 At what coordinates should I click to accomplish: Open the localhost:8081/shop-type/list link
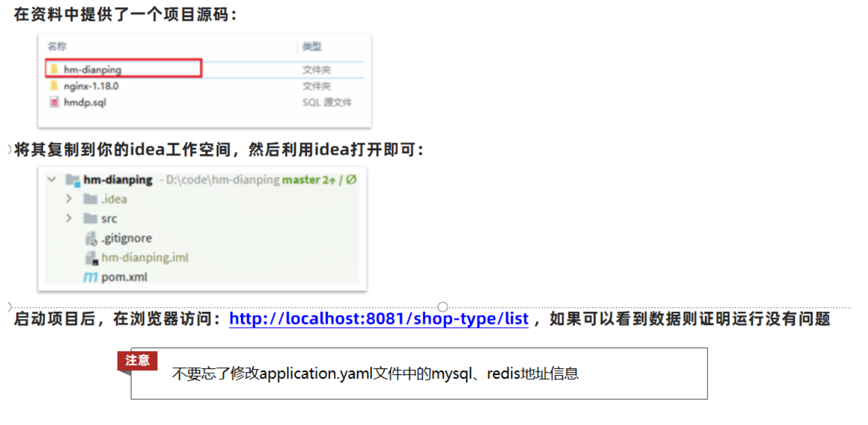coord(379,319)
